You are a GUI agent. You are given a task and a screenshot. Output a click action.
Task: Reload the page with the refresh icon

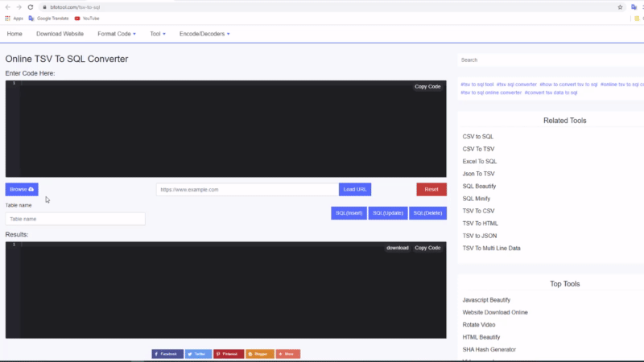[30, 6]
